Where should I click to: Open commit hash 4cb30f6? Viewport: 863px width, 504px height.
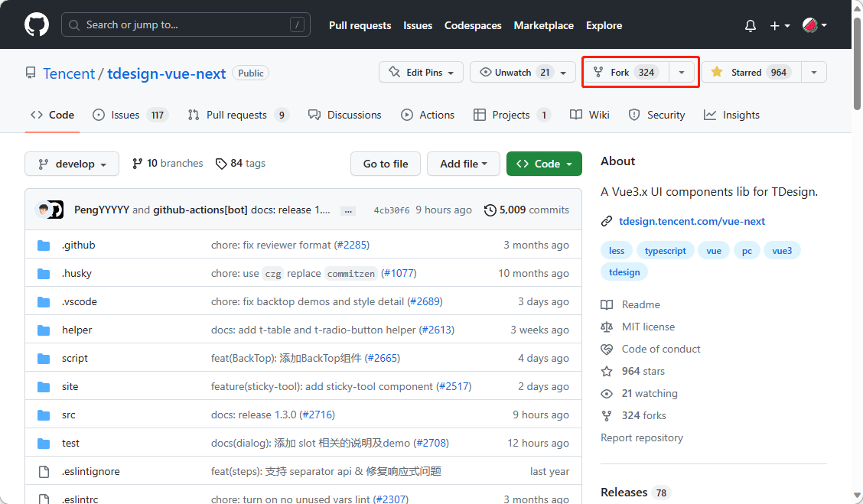[x=391, y=210]
